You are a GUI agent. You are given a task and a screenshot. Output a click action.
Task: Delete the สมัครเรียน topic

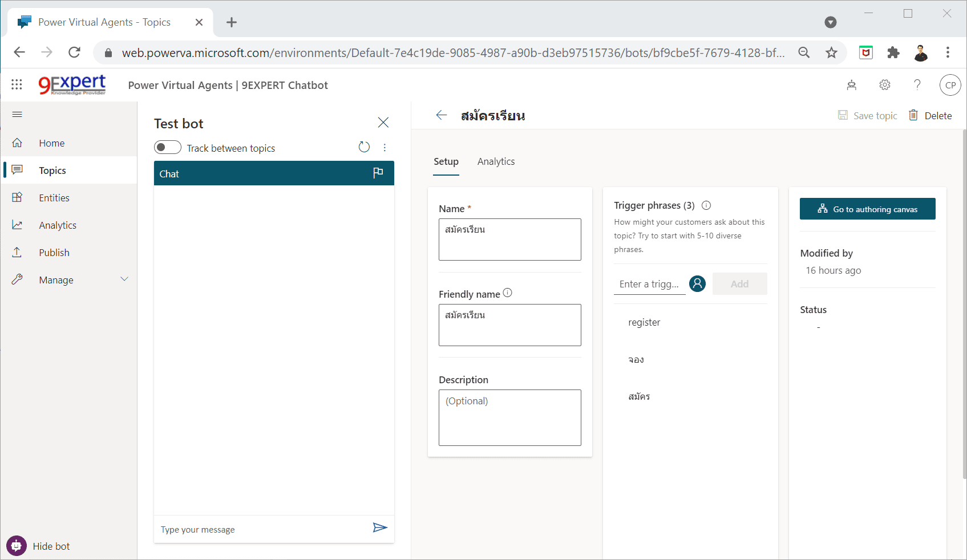click(930, 115)
